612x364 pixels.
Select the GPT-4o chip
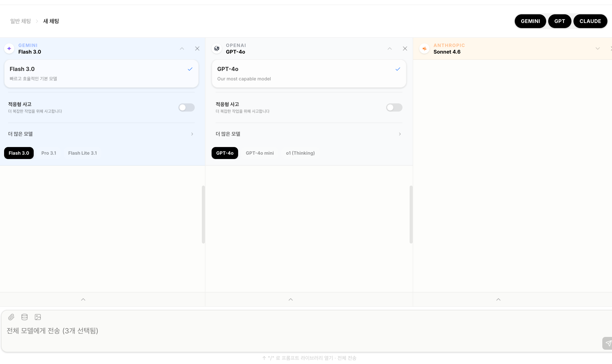tap(225, 153)
